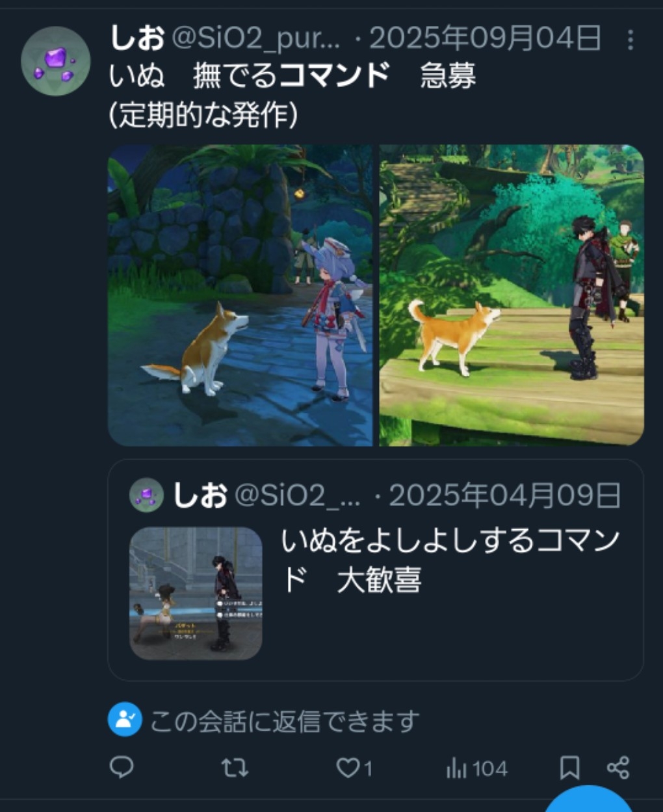Open right image of dog on wooden bridge
The image size is (663, 812).
[512, 295]
